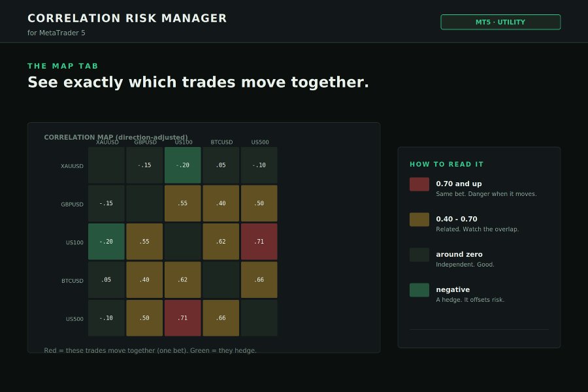
Task: Click the XAUUSD row label
Action: click(72, 166)
